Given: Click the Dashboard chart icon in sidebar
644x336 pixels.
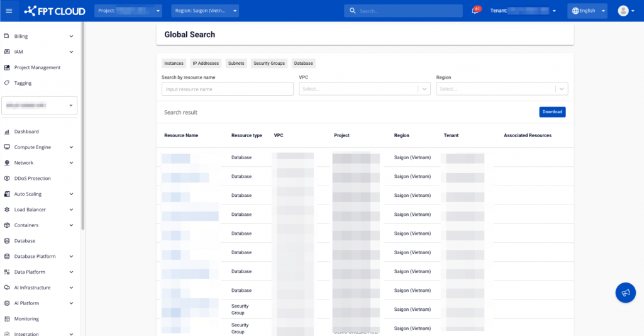Looking at the screenshot, I should click(x=7, y=132).
